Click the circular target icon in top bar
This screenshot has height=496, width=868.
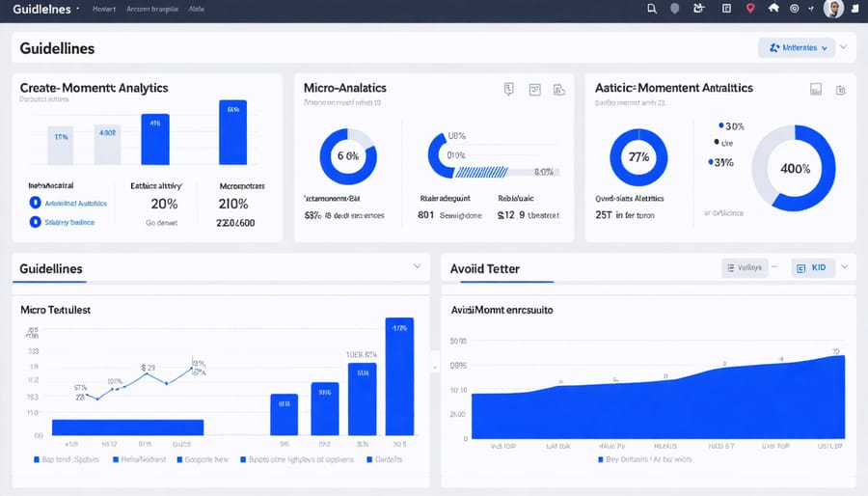[795, 9]
